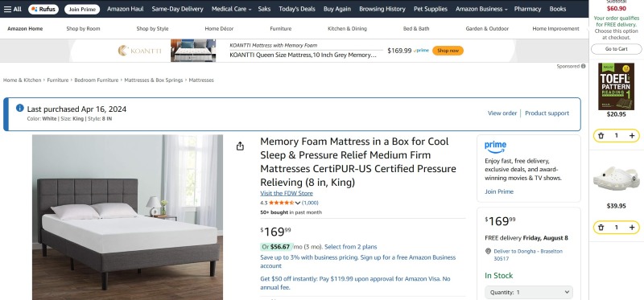Viewport: 644px width, 300px height.
Task: Expand the star rating breakdown chevron
Action: point(298,203)
